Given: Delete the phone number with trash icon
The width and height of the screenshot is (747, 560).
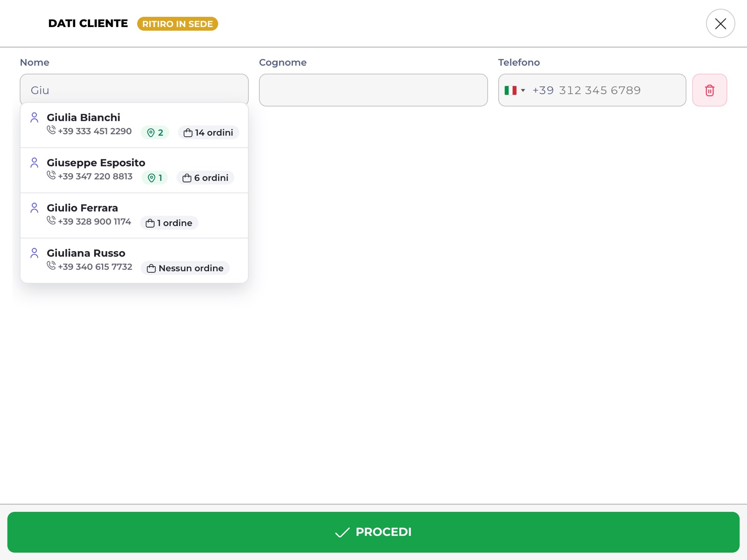Looking at the screenshot, I should (x=709, y=90).
